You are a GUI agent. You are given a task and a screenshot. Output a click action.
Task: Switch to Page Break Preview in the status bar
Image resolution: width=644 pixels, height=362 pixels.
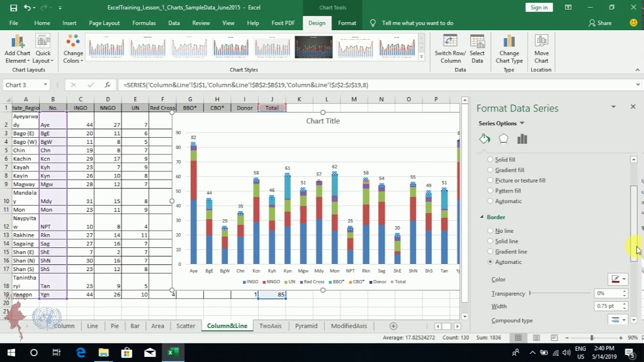554,338
